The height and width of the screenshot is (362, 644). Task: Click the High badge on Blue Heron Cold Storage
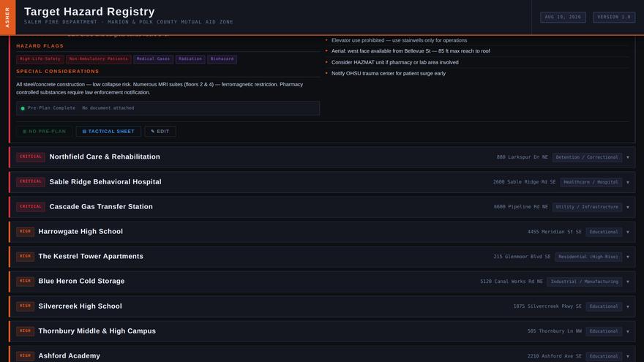pos(25,281)
